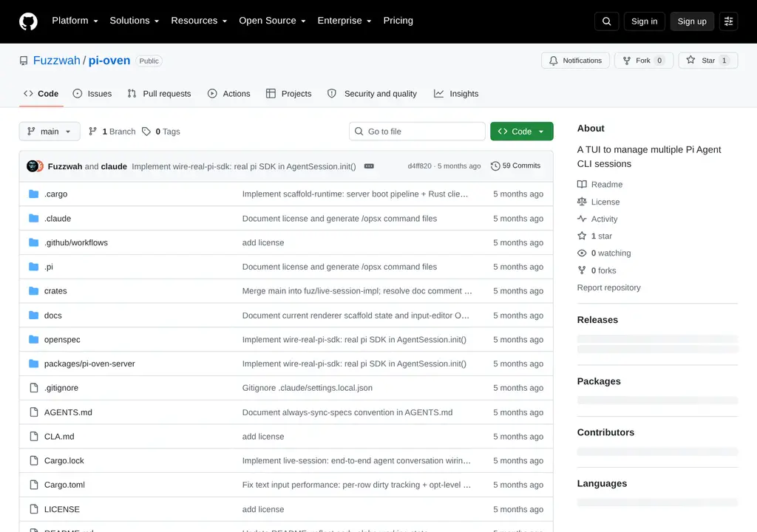757x532 pixels.
Task: Open the crates folder icon
Action: (x=33, y=290)
